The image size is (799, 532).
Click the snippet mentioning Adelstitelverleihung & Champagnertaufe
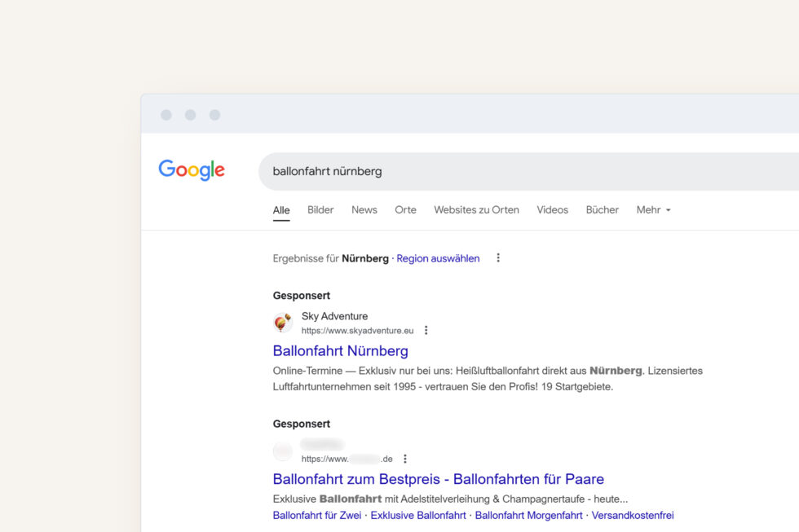click(x=450, y=499)
